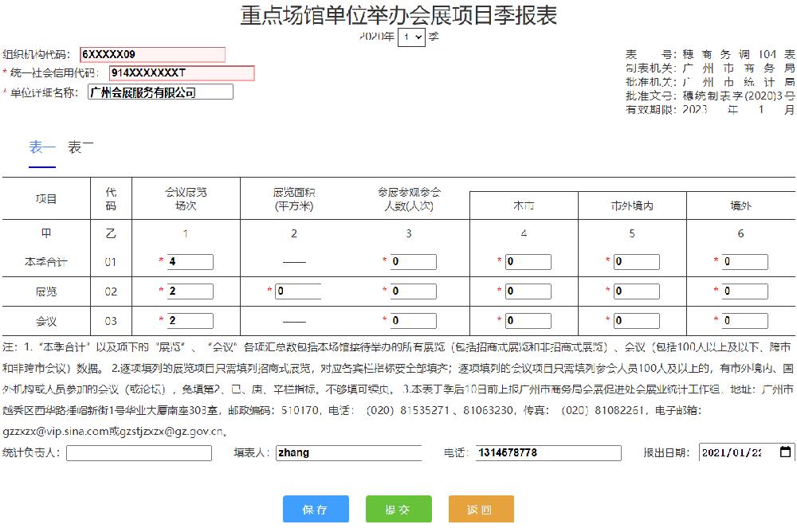Screen dimensions: 797x532
Task: Submit the form with the green 提交 button
Action: coord(398,509)
